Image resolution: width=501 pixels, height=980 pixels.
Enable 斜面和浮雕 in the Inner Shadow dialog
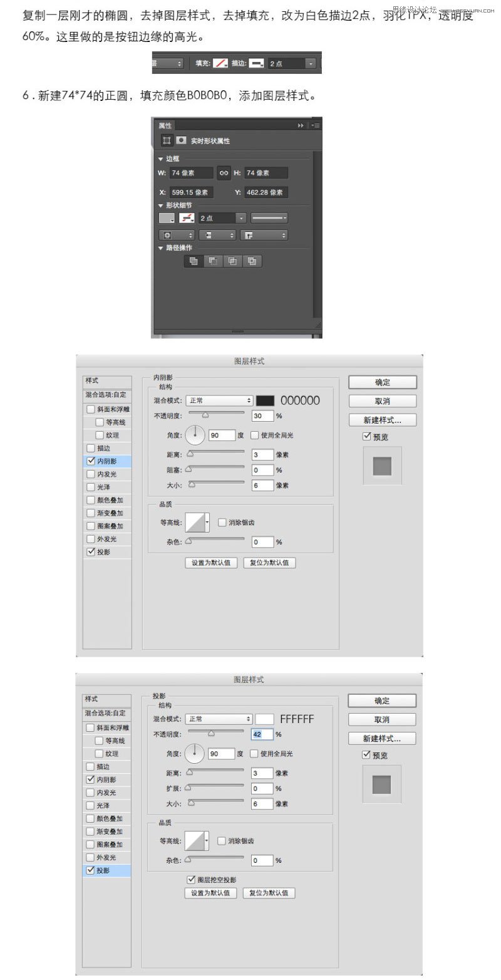point(91,409)
